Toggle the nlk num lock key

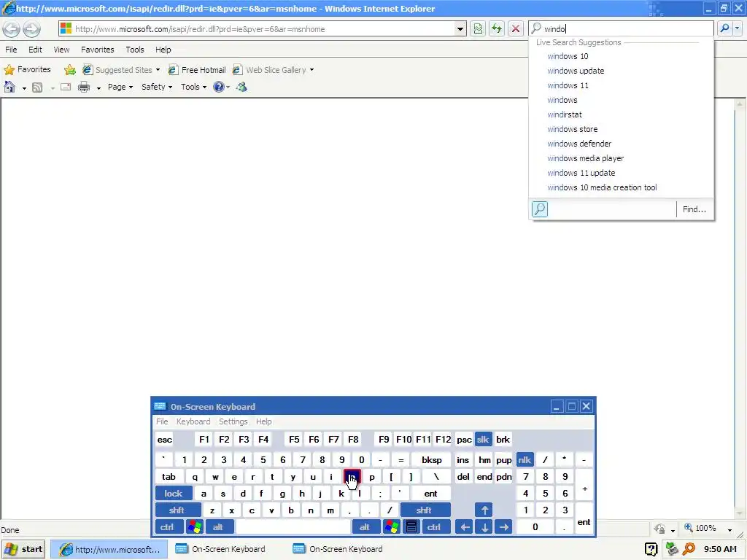525,460
